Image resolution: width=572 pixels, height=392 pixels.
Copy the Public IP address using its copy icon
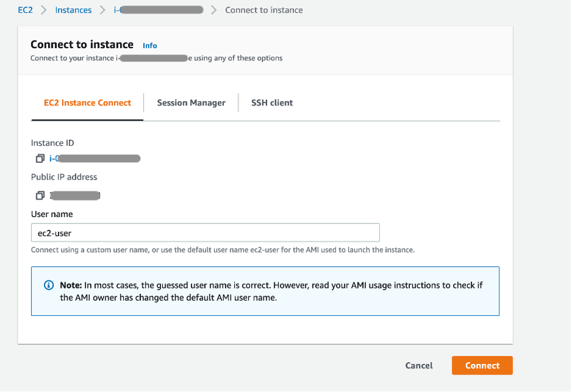[x=40, y=195]
